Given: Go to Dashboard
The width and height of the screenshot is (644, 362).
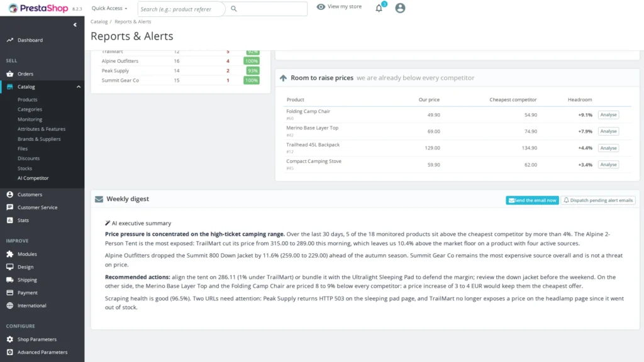Looking at the screenshot, I should (x=30, y=40).
